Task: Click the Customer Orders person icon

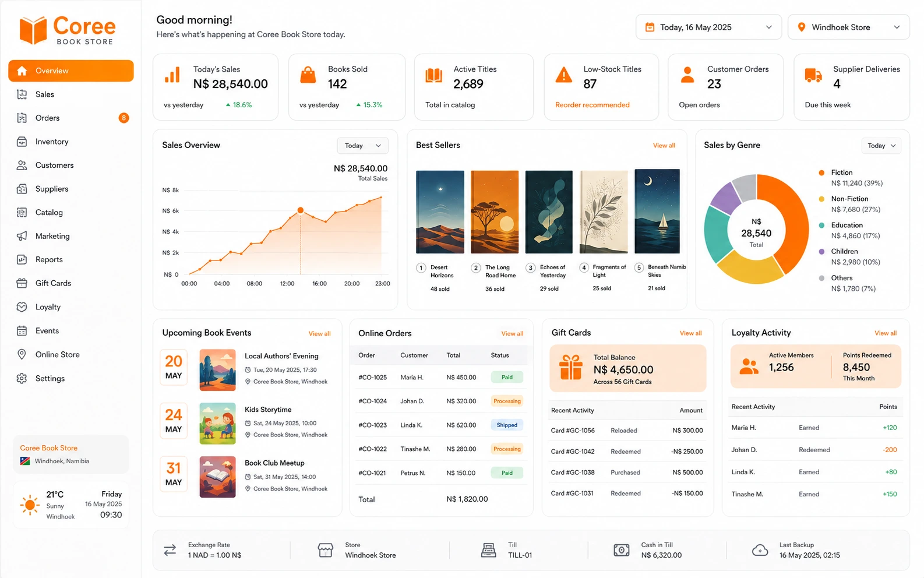Action: (x=687, y=75)
